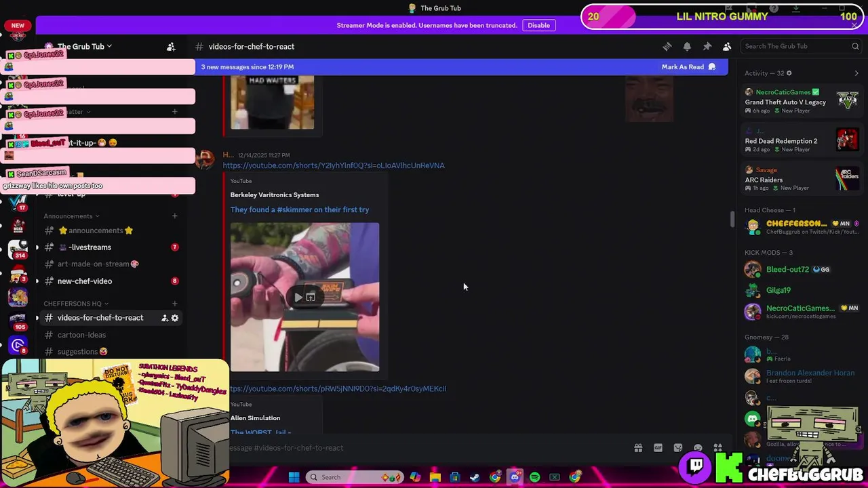Viewport: 868px width, 488px height.
Task: Open the GIF picker icon
Action: click(658, 448)
